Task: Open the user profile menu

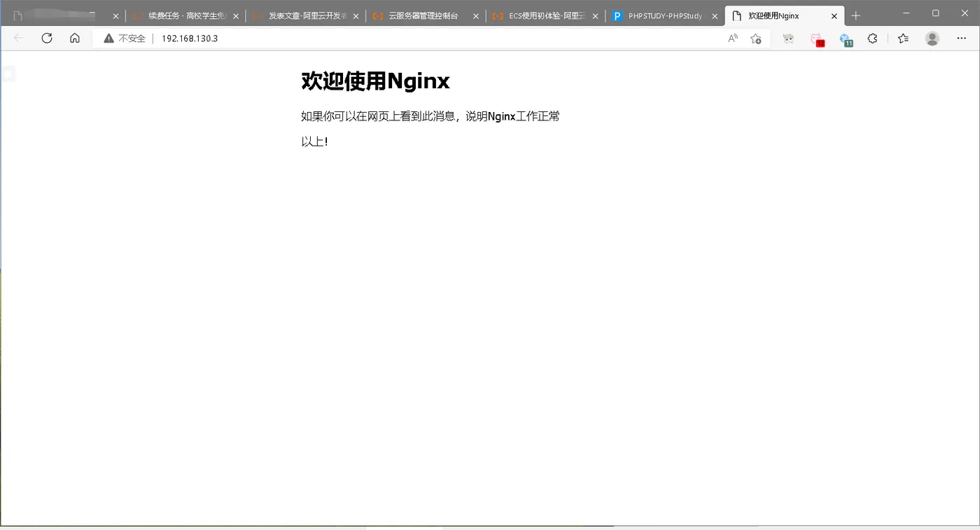Action: click(x=932, y=39)
